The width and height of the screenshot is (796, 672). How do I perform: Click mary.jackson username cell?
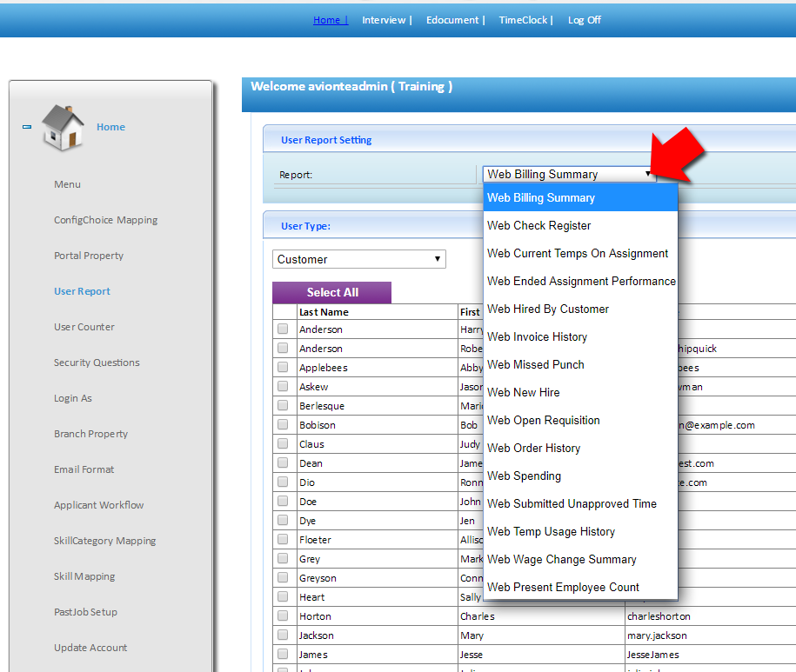coord(657,635)
